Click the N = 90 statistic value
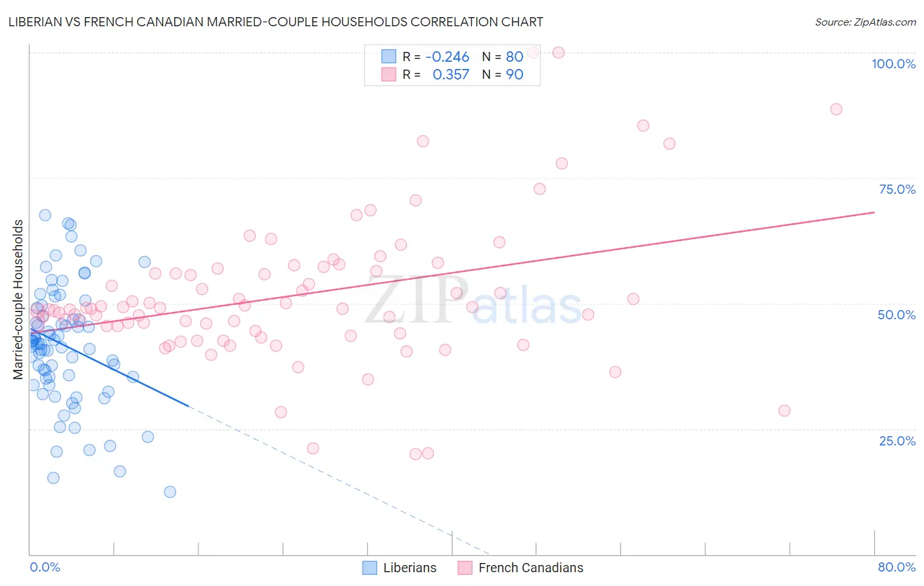924x586 pixels. (x=503, y=74)
